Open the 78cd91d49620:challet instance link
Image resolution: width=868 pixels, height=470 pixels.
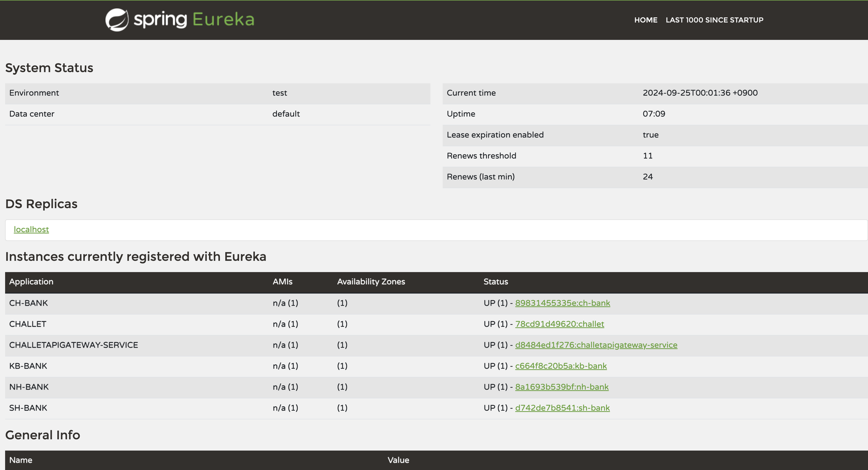[x=559, y=324]
